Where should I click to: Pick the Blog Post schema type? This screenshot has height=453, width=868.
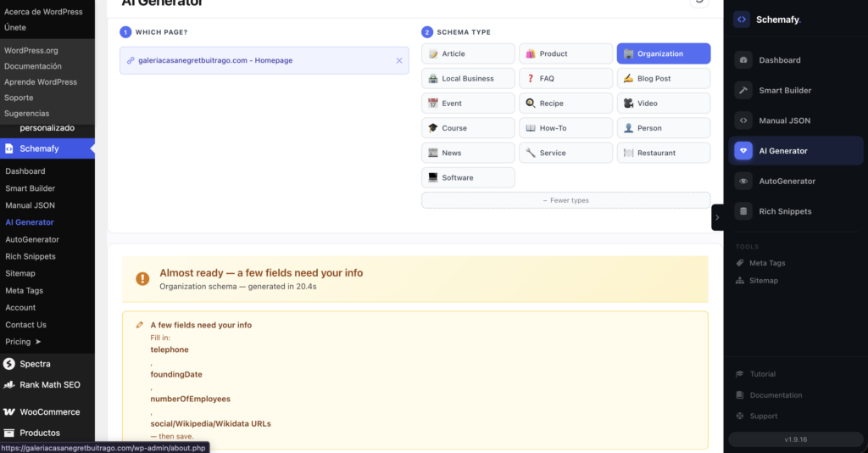(x=664, y=79)
